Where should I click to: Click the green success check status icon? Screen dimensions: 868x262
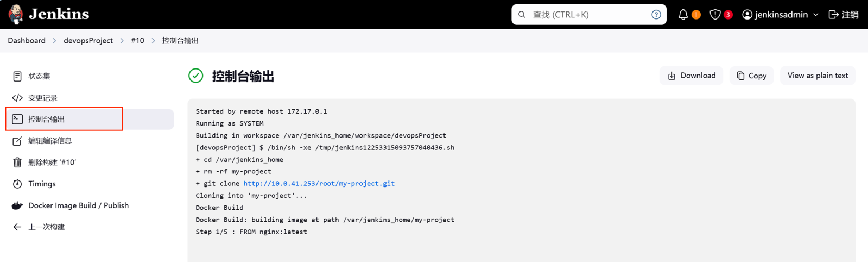(196, 76)
